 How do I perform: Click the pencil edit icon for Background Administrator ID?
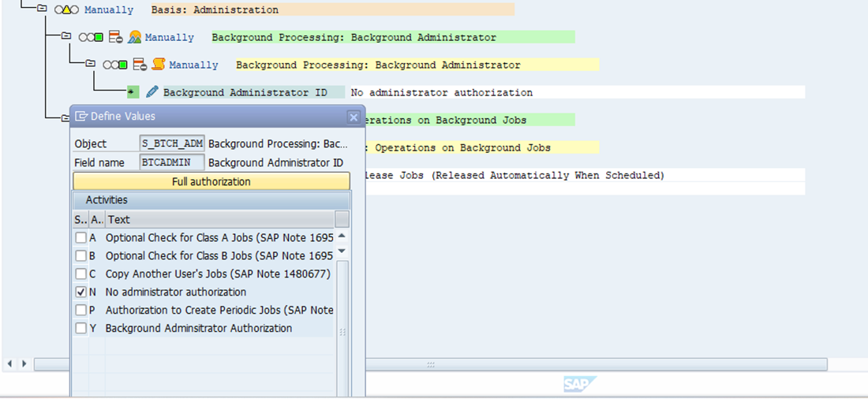pos(152,92)
